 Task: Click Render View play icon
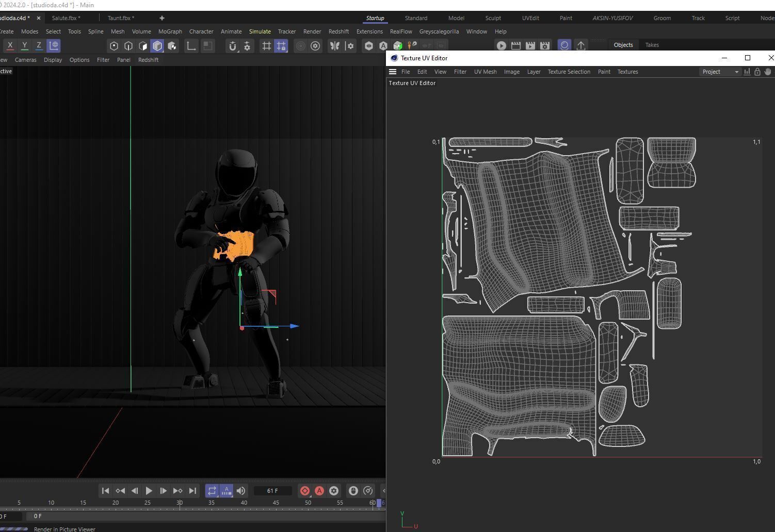[501, 46]
